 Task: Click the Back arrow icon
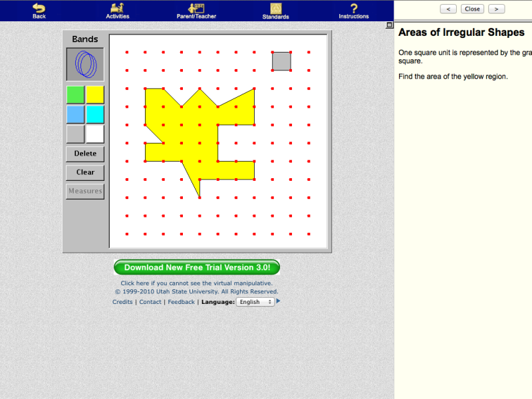pos(38,8)
